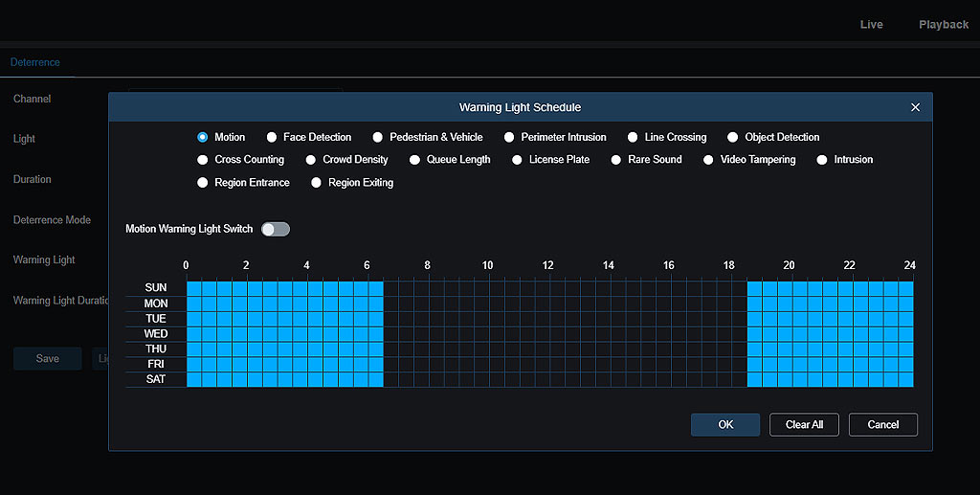Choose the Region Exiting option
Viewport: 980px width, 495px height.
[x=317, y=183]
